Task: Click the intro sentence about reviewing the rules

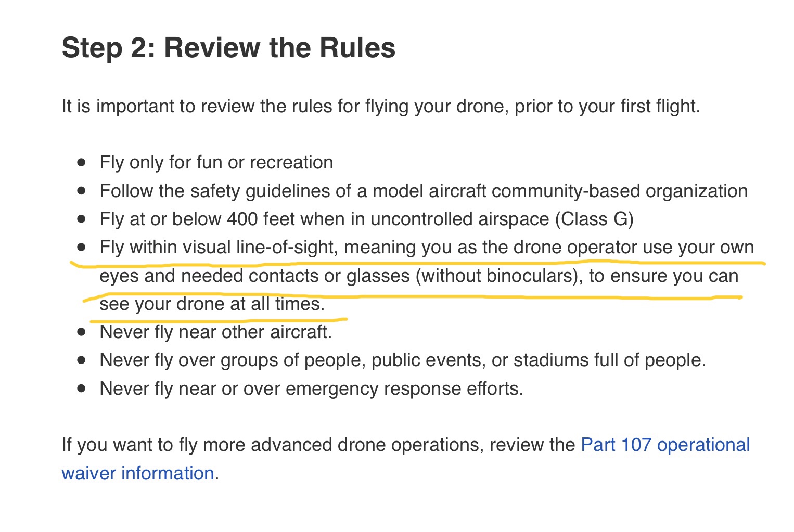Action: pyautogui.click(x=381, y=107)
